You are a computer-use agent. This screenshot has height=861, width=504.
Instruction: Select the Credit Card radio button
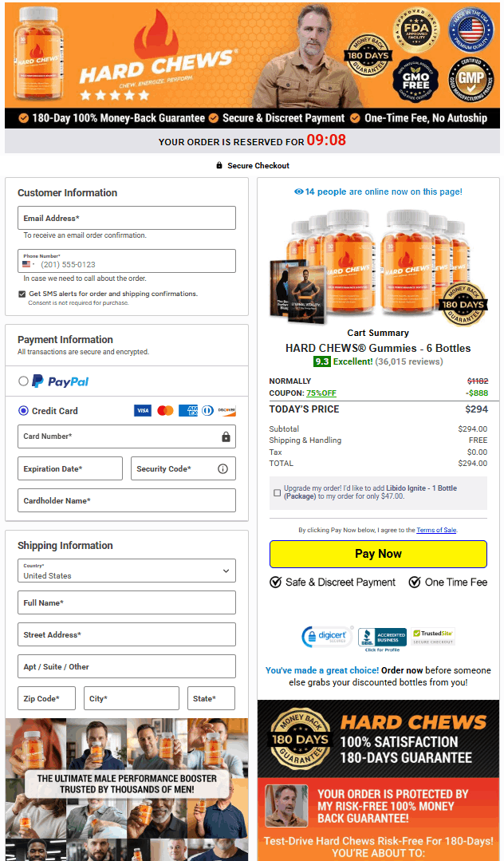coord(23,410)
